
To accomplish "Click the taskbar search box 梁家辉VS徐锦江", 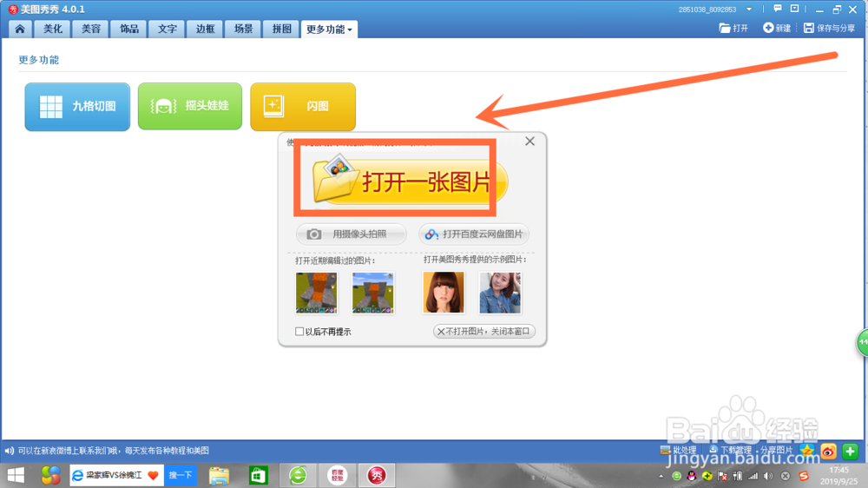I will coord(117,475).
